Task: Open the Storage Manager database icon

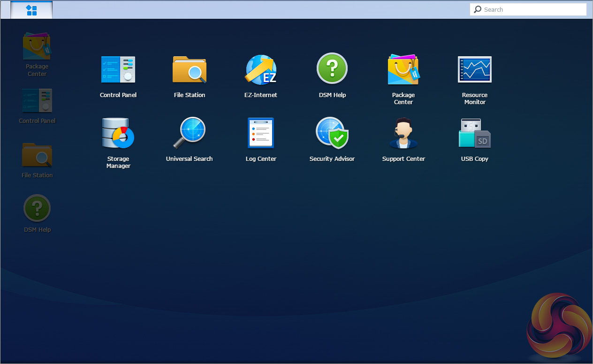Action: (118, 133)
